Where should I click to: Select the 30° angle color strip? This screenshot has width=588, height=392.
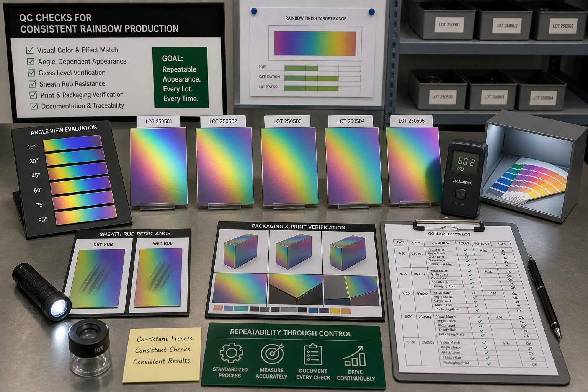point(75,157)
